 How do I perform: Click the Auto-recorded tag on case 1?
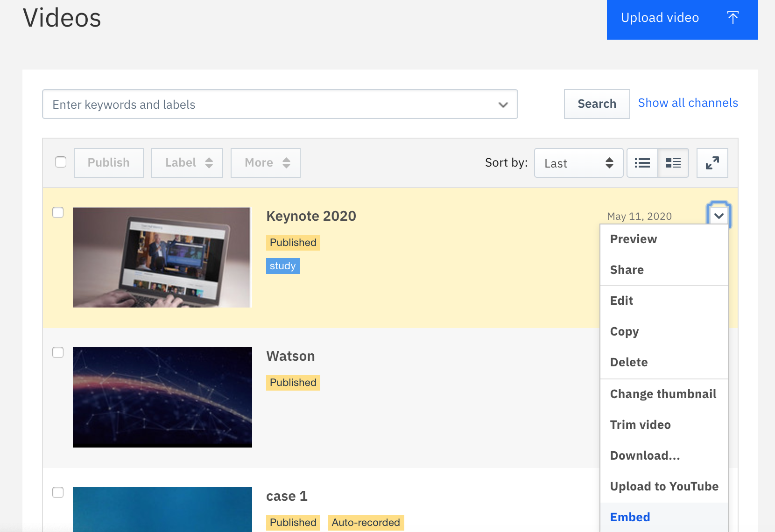click(x=366, y=523)
